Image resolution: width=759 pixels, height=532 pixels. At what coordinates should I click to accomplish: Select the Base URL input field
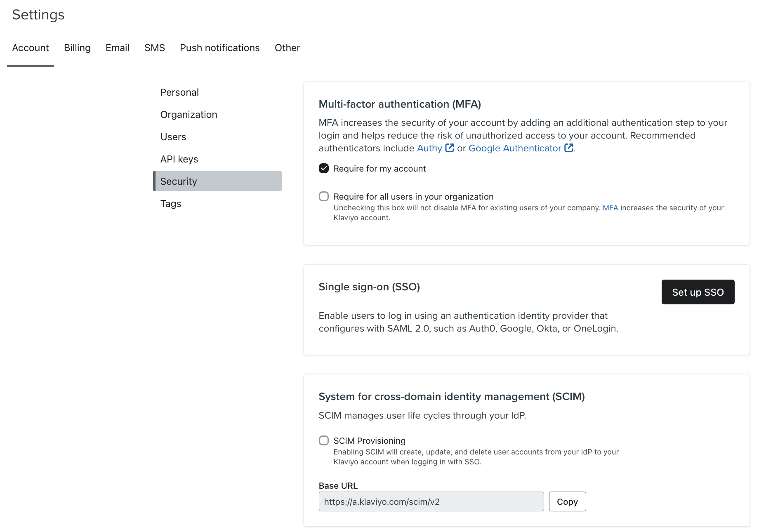[x=431, y=501]
